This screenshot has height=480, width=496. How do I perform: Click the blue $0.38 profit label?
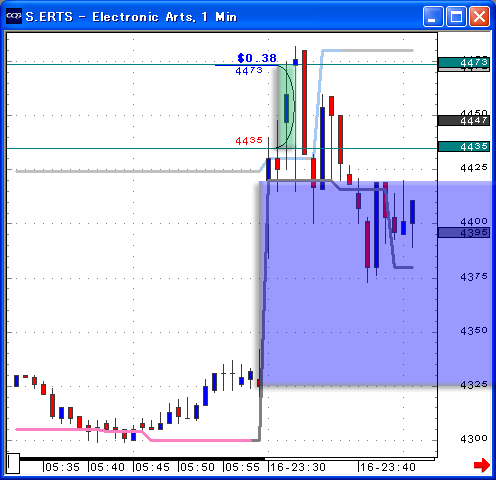pyautogui.click(x=257, y=58)
